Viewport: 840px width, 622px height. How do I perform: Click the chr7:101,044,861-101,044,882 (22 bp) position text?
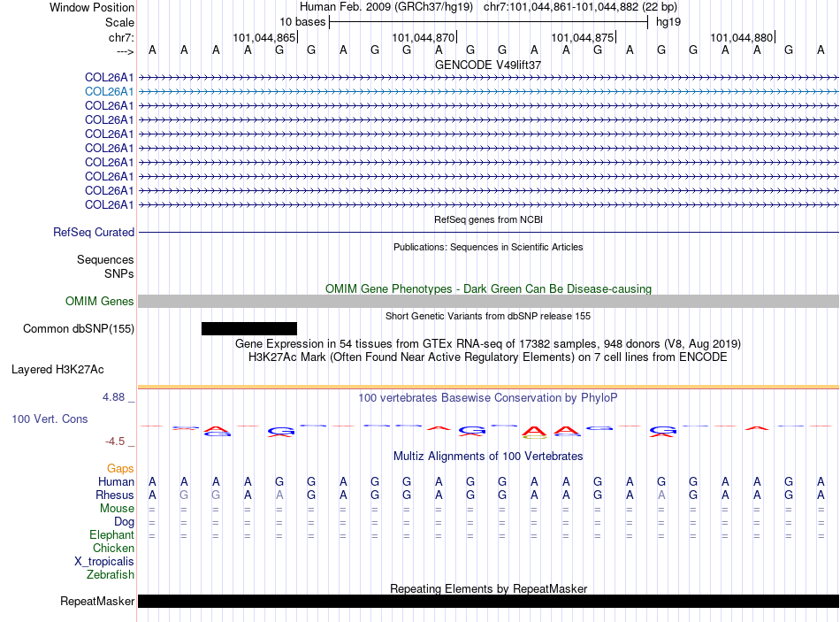pos(580,7)
